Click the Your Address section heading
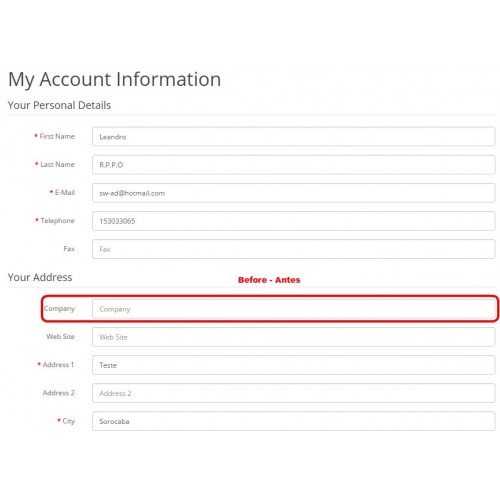This screenshot has width=500, height=500. (x=40, y=277)
